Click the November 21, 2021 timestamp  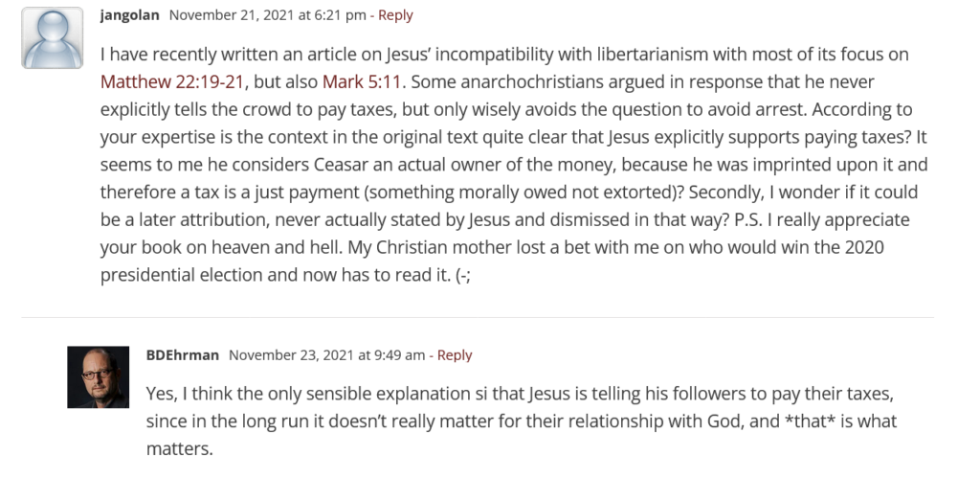268,15
